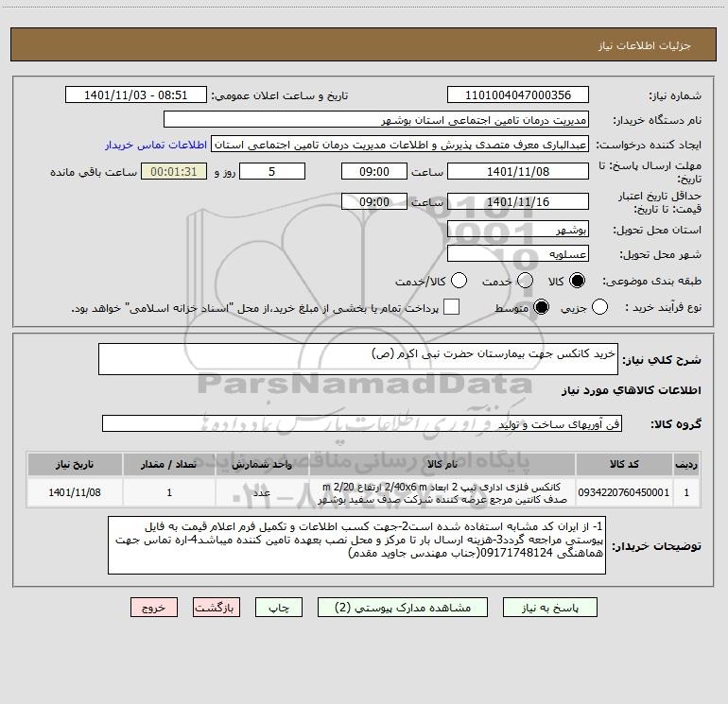Open مشاهده مدارک پیوستی (2) button
728x704 pixels.
click(403, 608)
